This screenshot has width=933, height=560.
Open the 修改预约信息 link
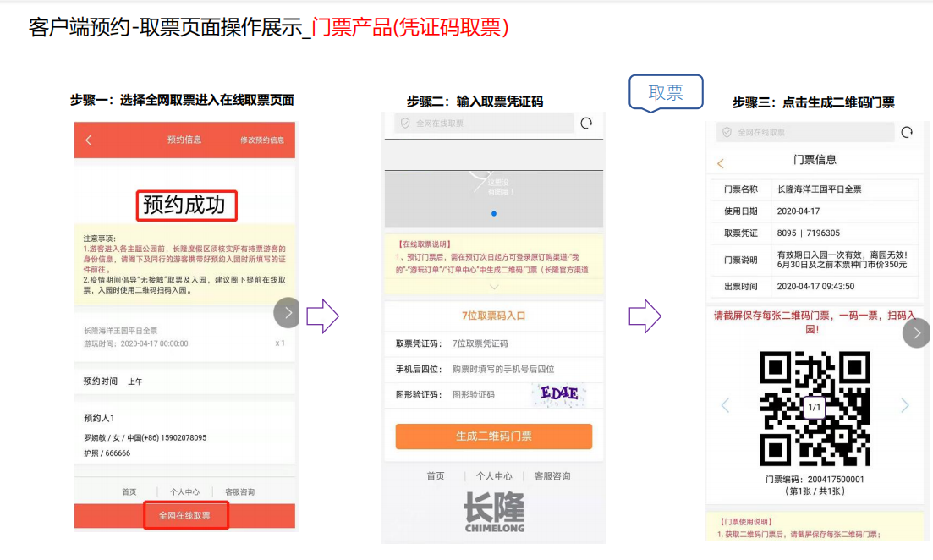click(x=262, y=140)
